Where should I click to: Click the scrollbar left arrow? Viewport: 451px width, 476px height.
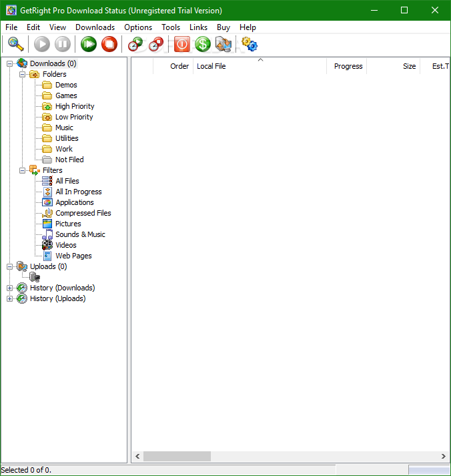point(137,456)
